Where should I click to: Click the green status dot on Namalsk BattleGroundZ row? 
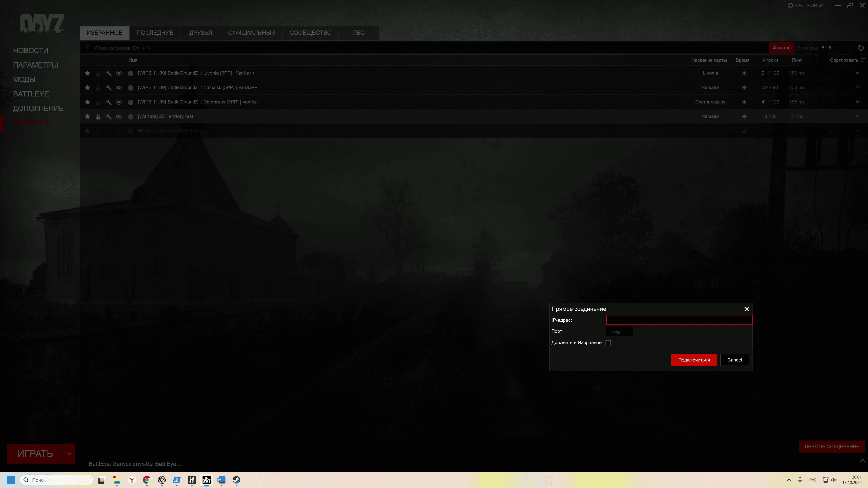coord(130,88)
